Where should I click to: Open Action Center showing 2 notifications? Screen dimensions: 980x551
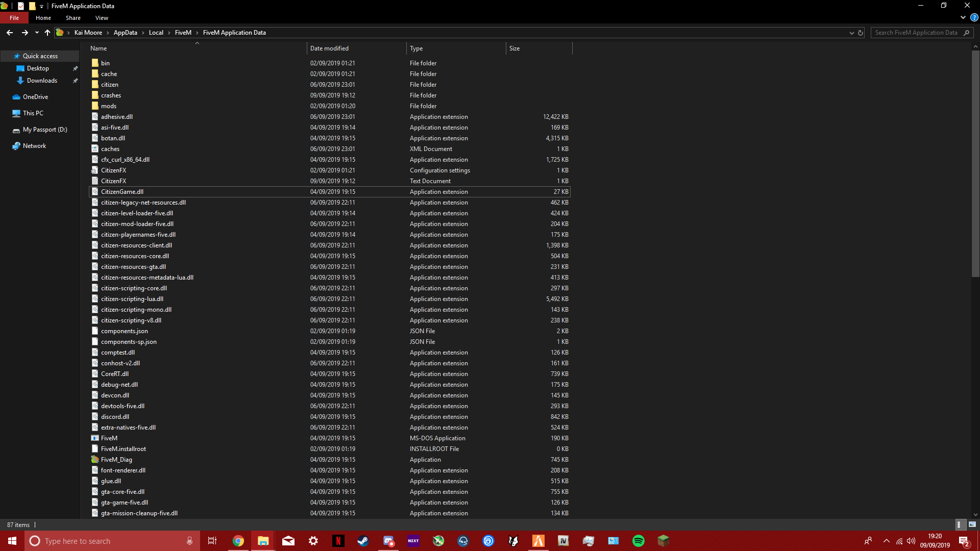964,541
